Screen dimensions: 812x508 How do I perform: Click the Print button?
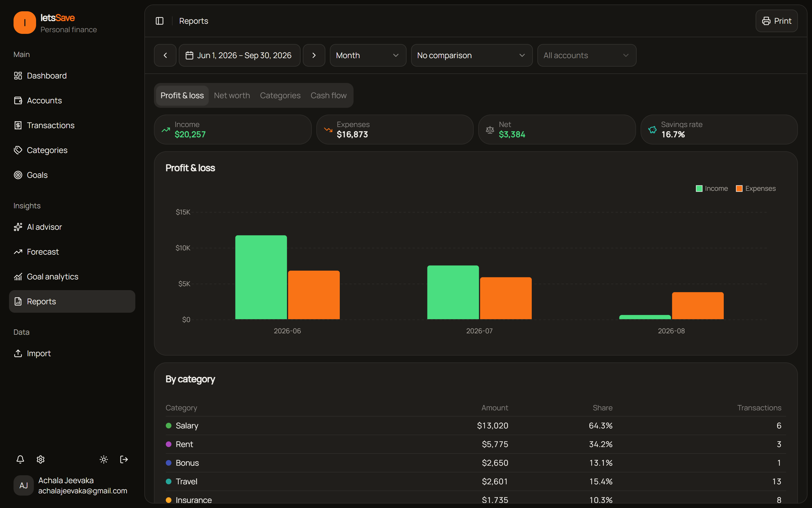click(776, 21)
